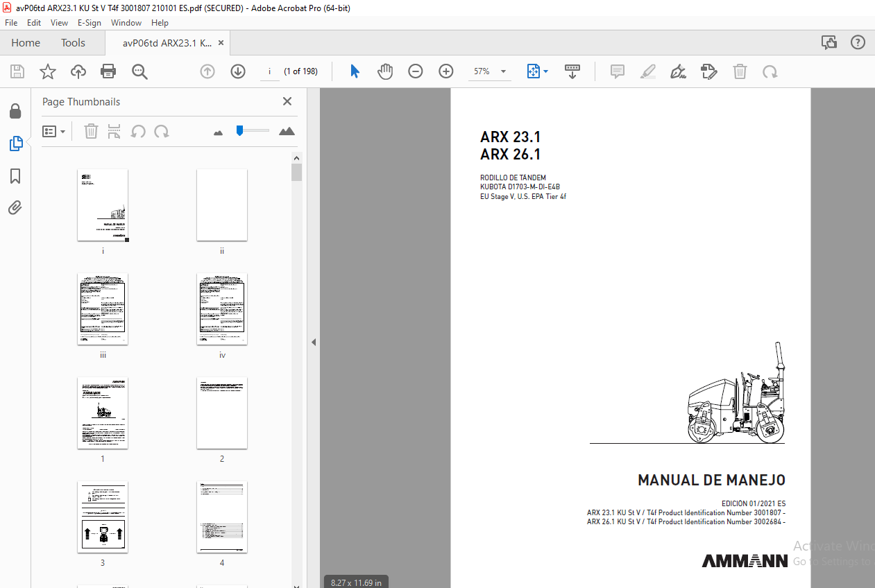The image size is (875, 588).
Task: Print the document
Action: pos(108,71)
